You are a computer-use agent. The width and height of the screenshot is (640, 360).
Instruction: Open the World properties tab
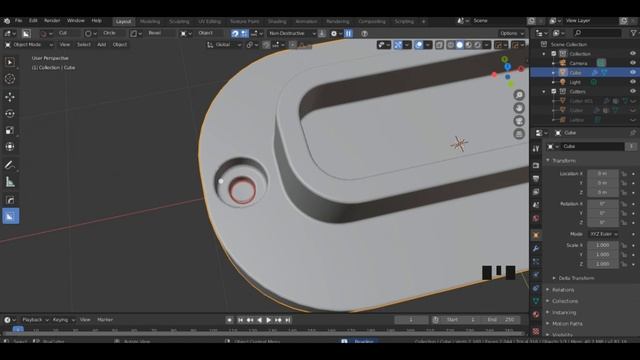pyautogui.click(x=536, y=219)
